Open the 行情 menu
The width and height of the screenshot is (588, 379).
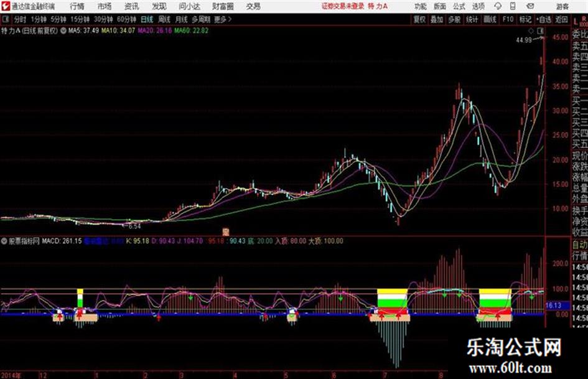[77, 6]
